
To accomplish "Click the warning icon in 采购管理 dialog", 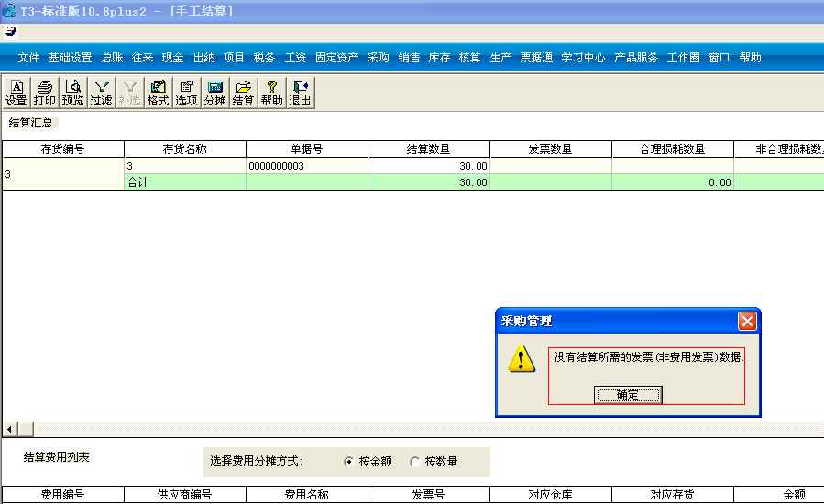I will [522, 359].
